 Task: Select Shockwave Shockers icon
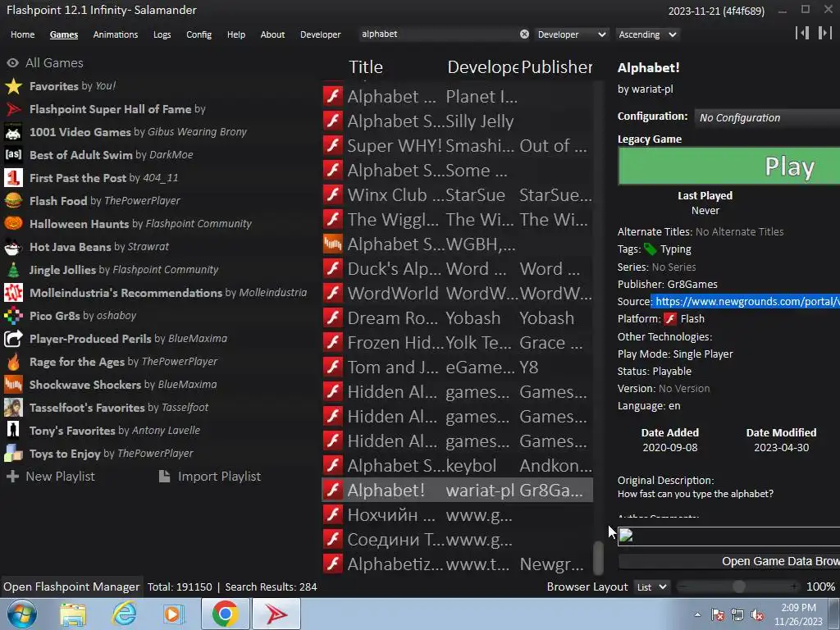coord(13,385)
